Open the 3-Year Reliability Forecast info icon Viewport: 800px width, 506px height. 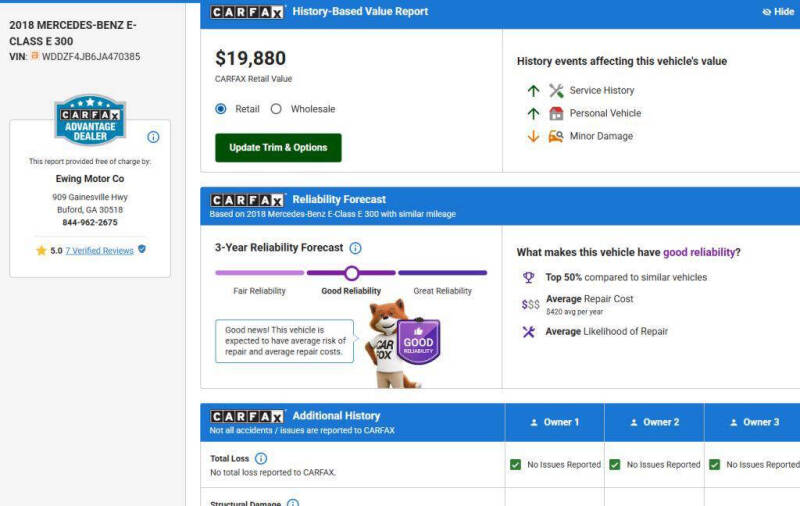coord(355,248)
